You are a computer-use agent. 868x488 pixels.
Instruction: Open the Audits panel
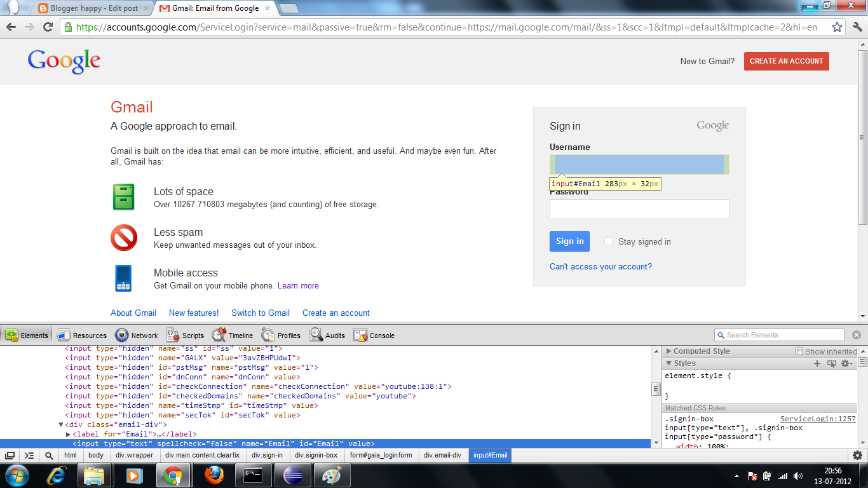point(327,335)
